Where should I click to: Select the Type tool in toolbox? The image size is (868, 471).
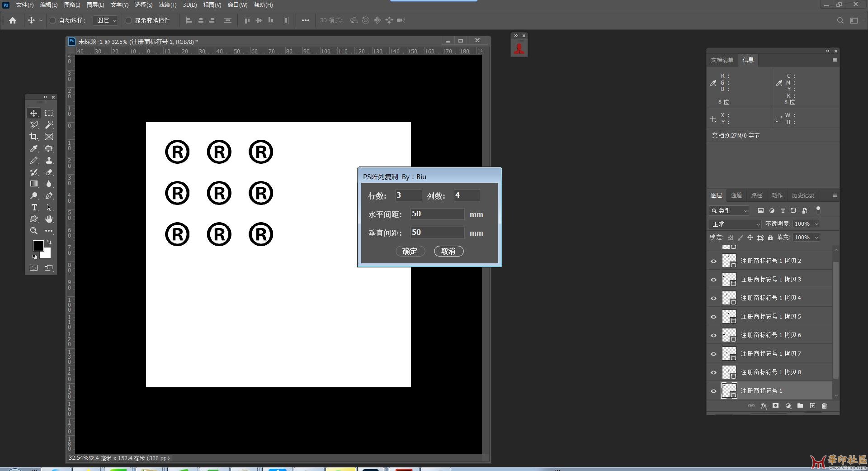click(34, 207)
